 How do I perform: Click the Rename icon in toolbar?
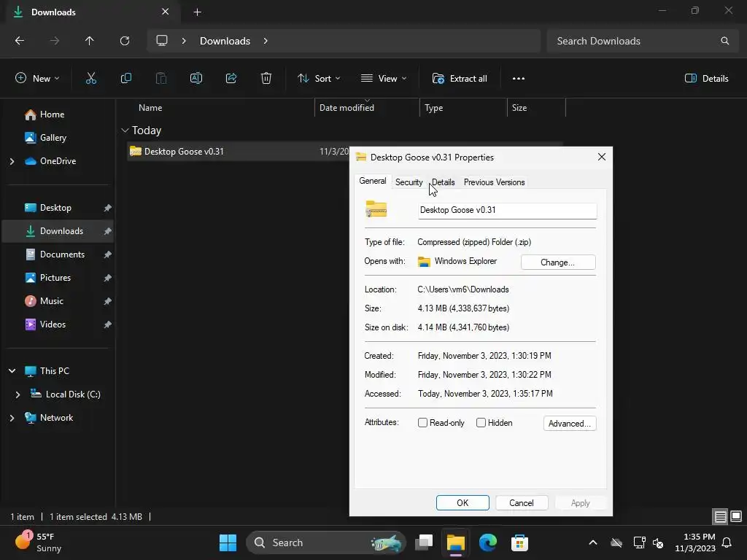pyautogui.click(x=196, y=79)
